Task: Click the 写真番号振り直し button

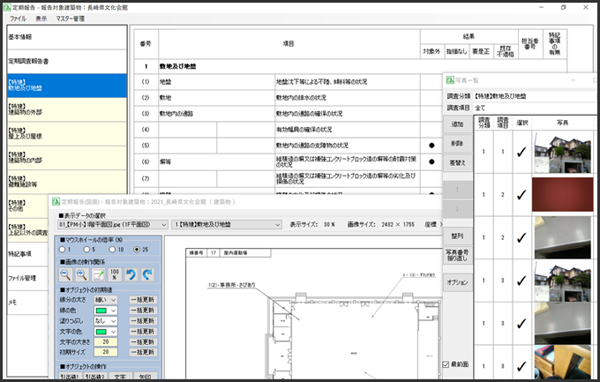Action: click(x=457, y=255)
